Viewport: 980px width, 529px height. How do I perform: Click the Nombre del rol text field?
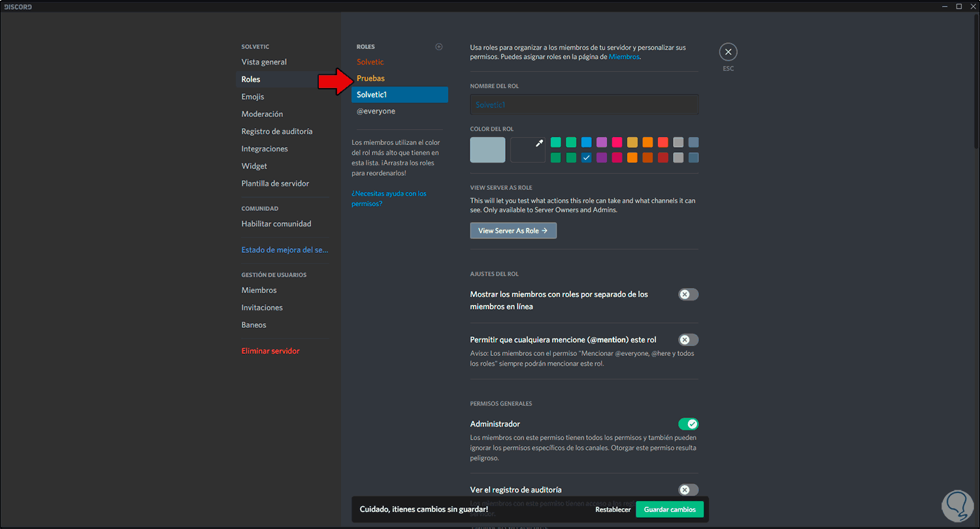coord(584,104)
